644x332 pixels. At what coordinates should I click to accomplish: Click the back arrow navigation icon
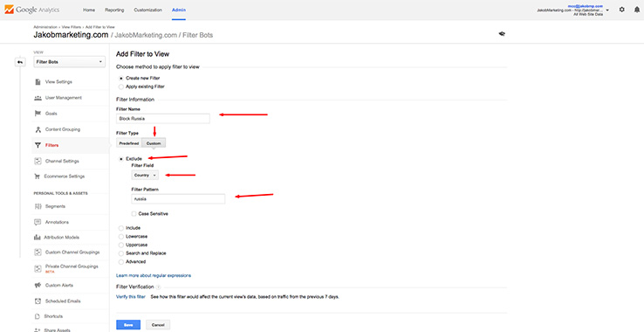pyautogui.click(x=20, y=62)
